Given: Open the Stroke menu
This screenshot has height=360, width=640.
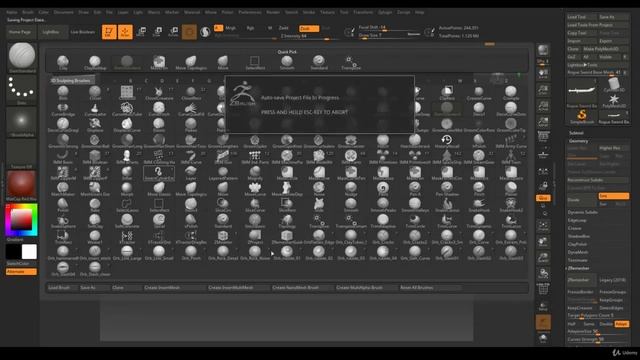Looking at the screenshot, I should click(x=309, y=12).
